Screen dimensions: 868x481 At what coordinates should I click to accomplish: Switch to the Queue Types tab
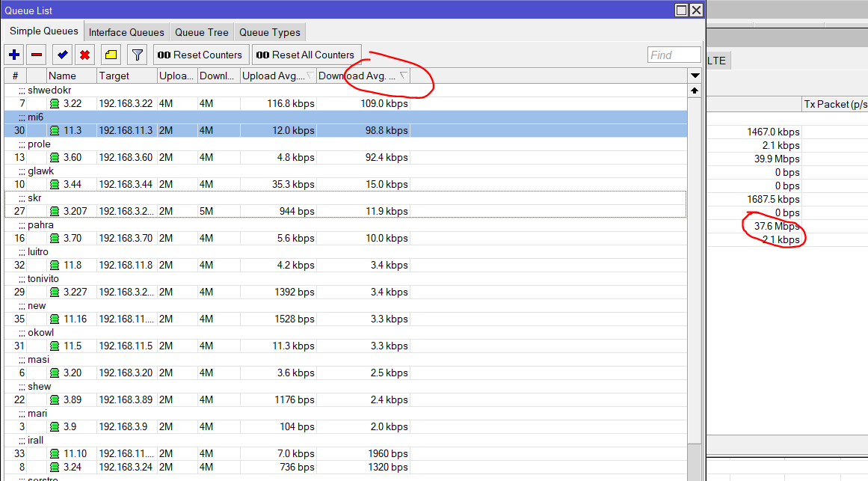point(270,32)
